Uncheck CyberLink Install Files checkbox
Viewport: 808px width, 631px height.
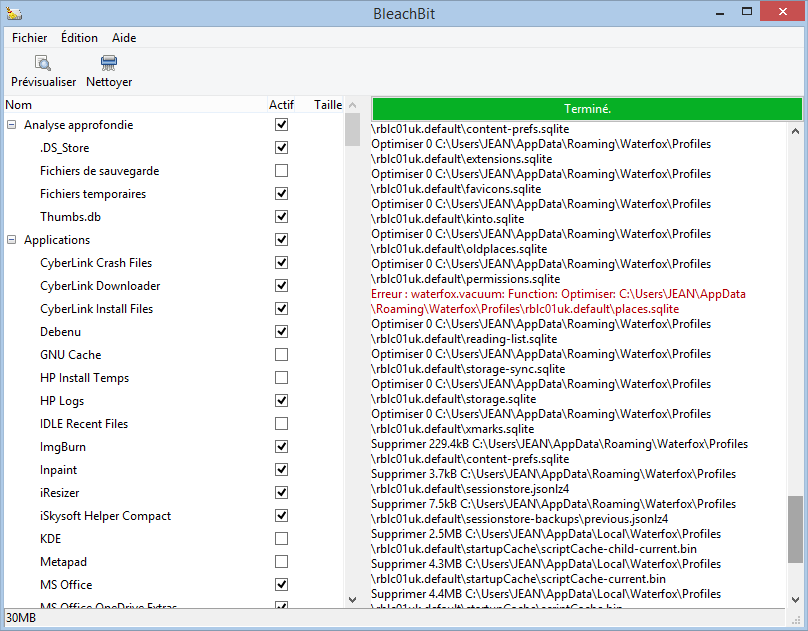[x=281, y=309]
